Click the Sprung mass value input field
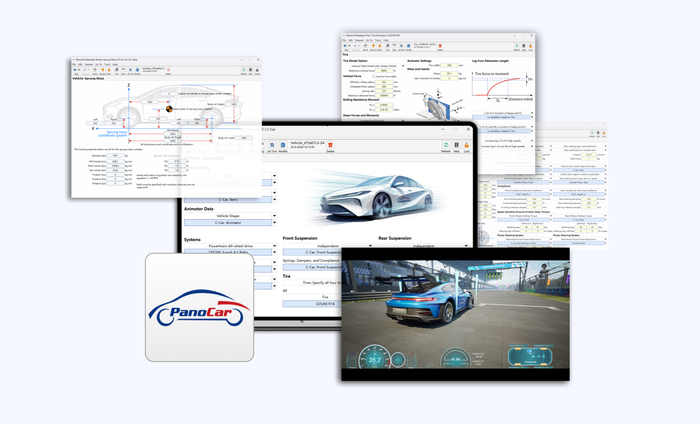Viewport: 700px width, 424px height. [x=120, y=156]
